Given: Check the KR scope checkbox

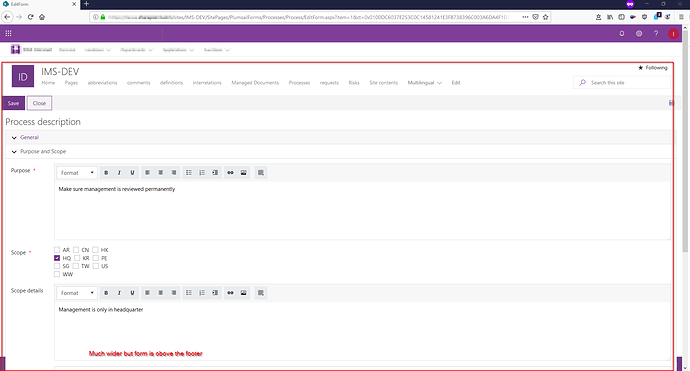Looking at the screenshot, I should pyautogui.click(x=77, y=258).
